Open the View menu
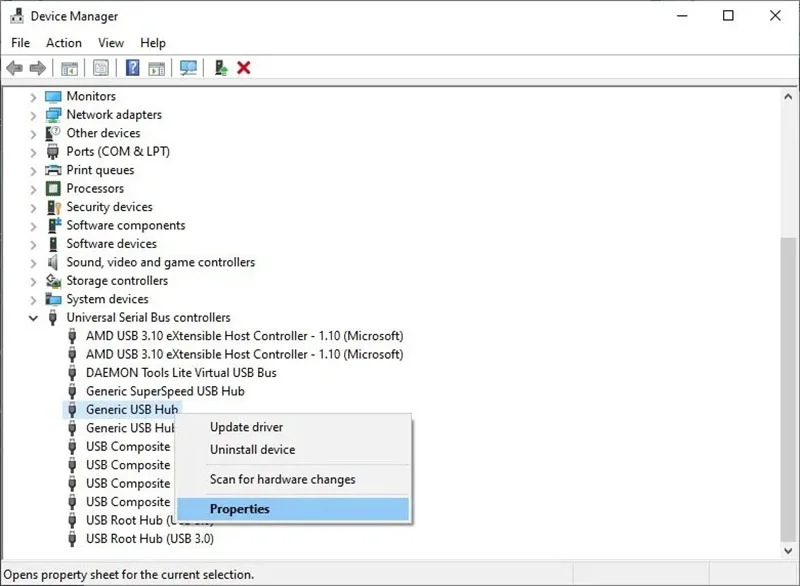This screenshot has height=586, width=800. point(111,43)
